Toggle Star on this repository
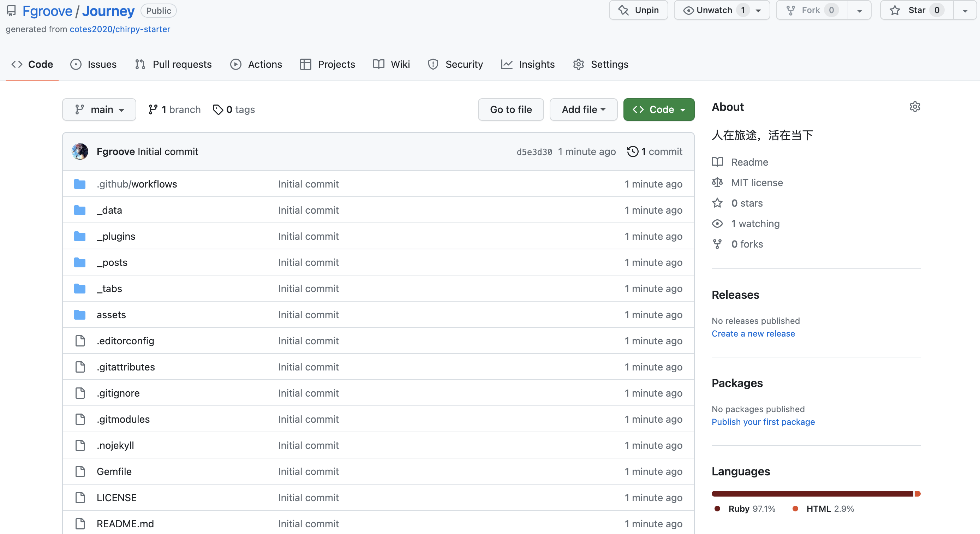The image size is (980, 534). tap(916, 10)
